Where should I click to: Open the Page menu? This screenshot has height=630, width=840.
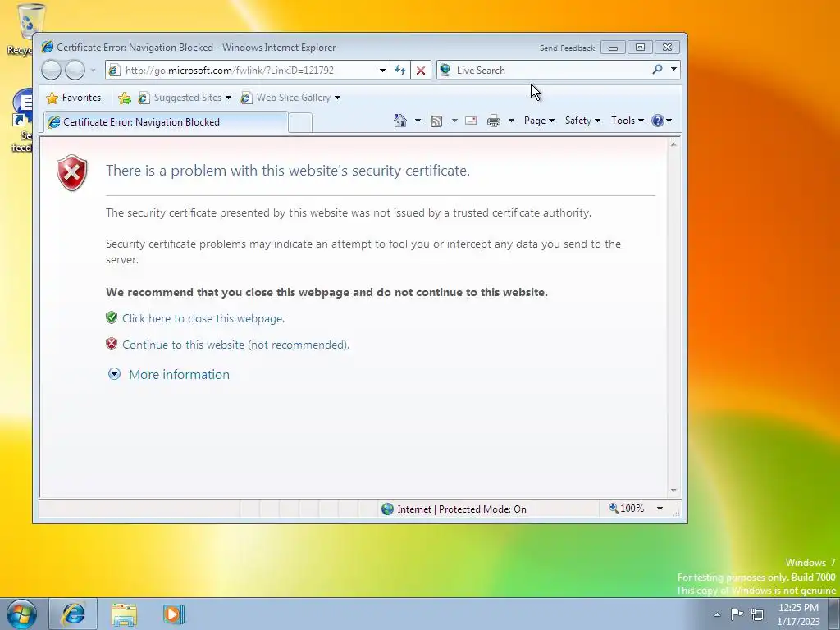point(539,121)
